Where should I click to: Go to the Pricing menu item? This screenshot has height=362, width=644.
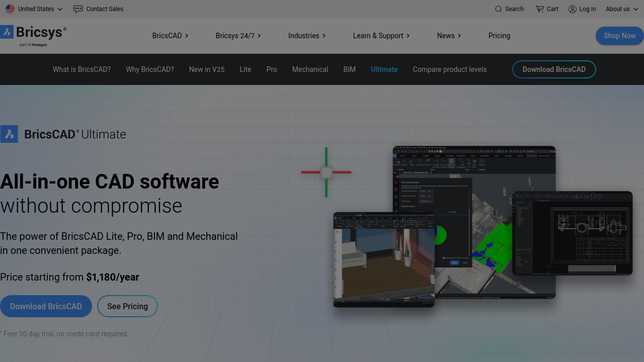tap(499, 36)
